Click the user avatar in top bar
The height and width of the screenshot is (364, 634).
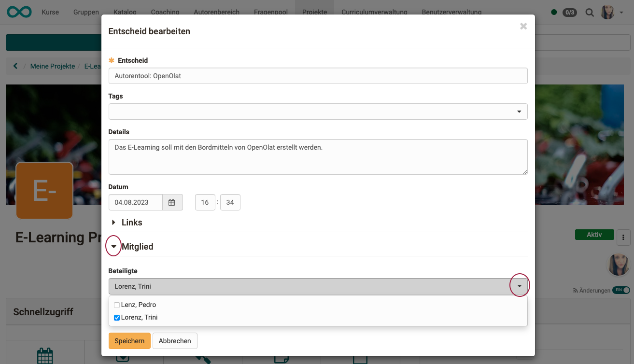[607, 13]
